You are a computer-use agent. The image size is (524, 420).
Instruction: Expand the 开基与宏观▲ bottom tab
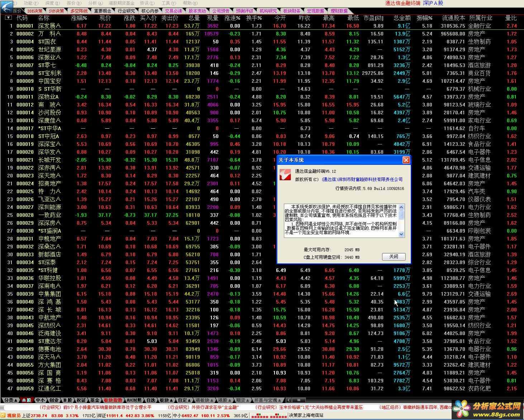click(x=268, y=400)
